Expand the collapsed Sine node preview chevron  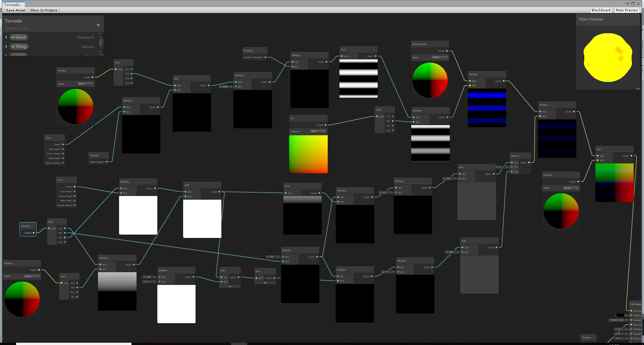265,283
